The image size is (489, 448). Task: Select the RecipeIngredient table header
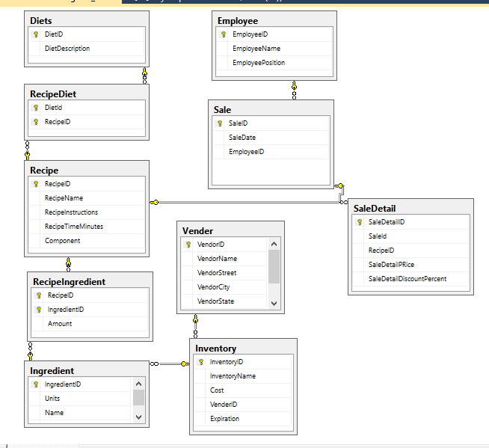(90, 281)
